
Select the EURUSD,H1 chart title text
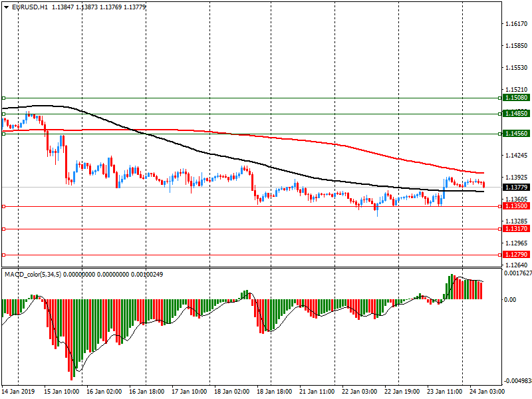coord(30,7)
